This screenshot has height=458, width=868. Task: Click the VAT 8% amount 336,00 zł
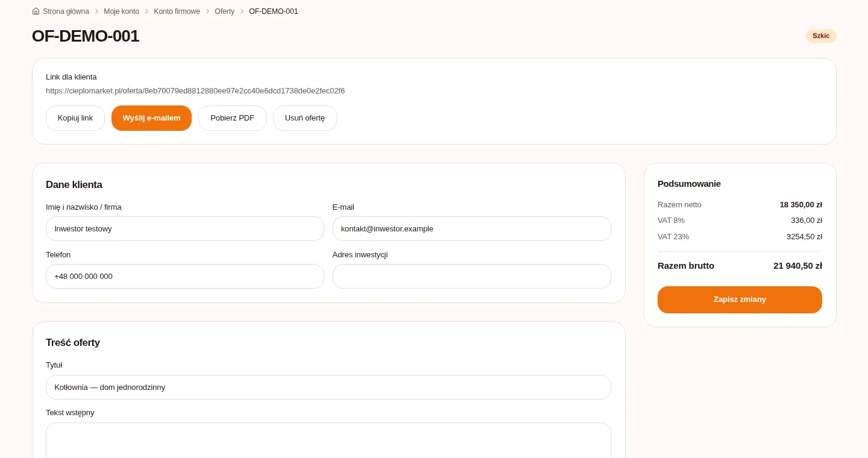pyautogui.click(x=807, y=221)
